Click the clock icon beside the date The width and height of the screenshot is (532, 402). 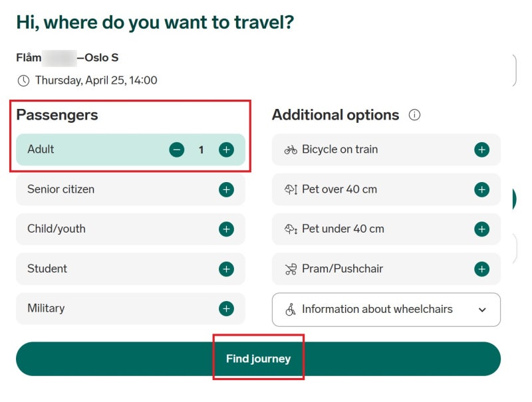coord(23,80)
